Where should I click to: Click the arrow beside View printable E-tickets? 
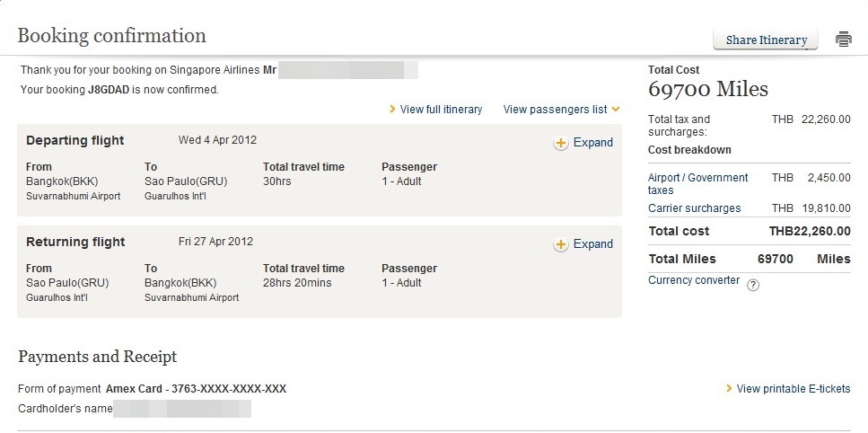click(x=729, y=389)
